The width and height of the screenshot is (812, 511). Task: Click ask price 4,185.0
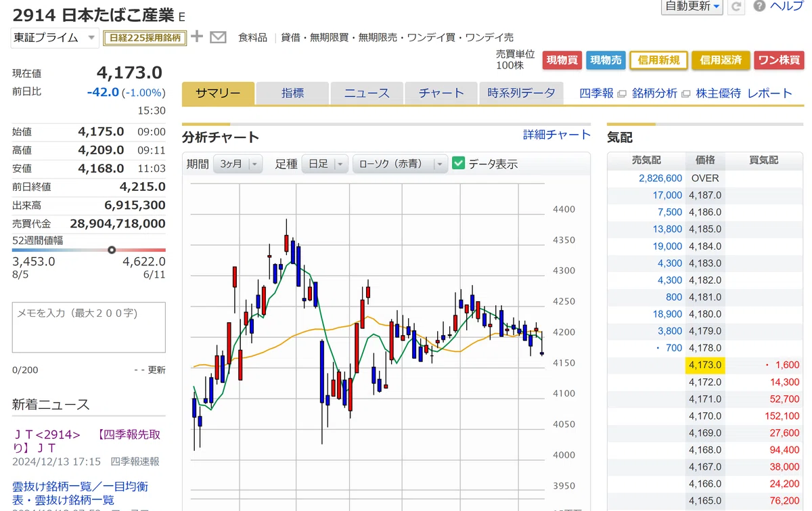point(705,229)
